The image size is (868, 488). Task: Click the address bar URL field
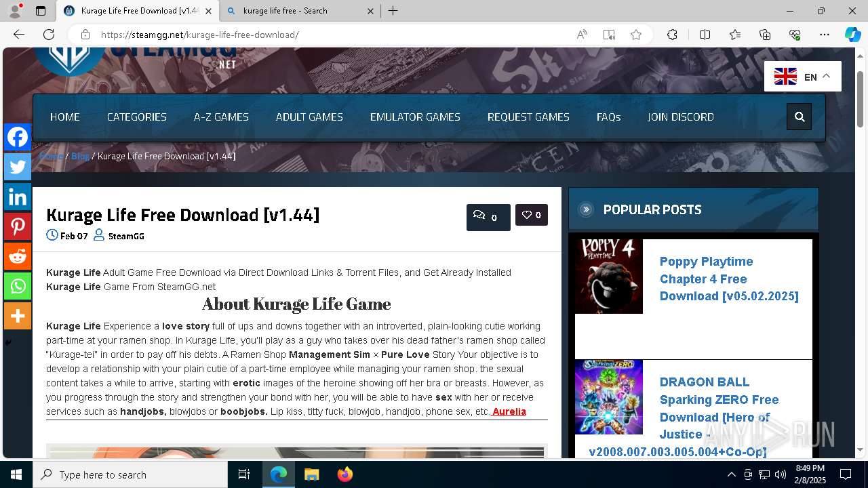[x=332, y=35]
